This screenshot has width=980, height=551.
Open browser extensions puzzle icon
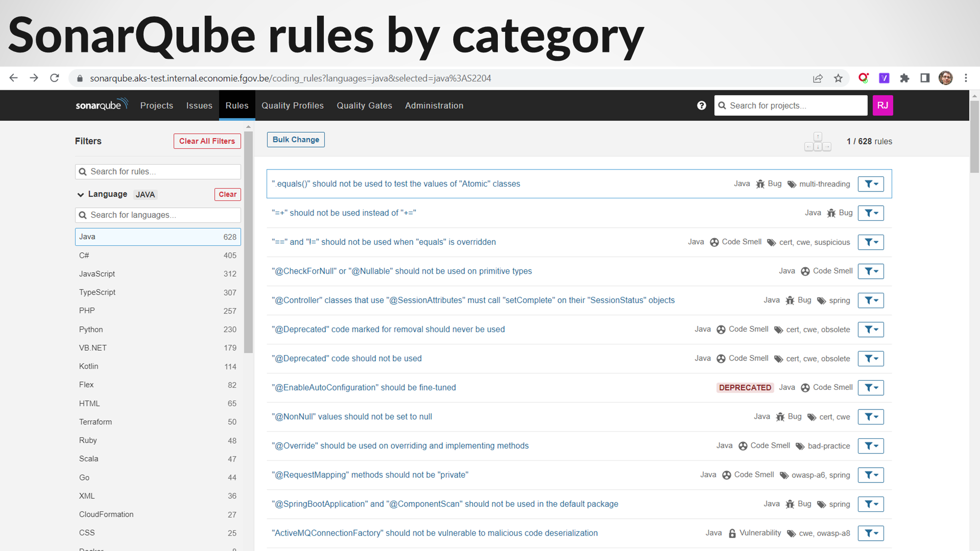[x=905, y=78]
